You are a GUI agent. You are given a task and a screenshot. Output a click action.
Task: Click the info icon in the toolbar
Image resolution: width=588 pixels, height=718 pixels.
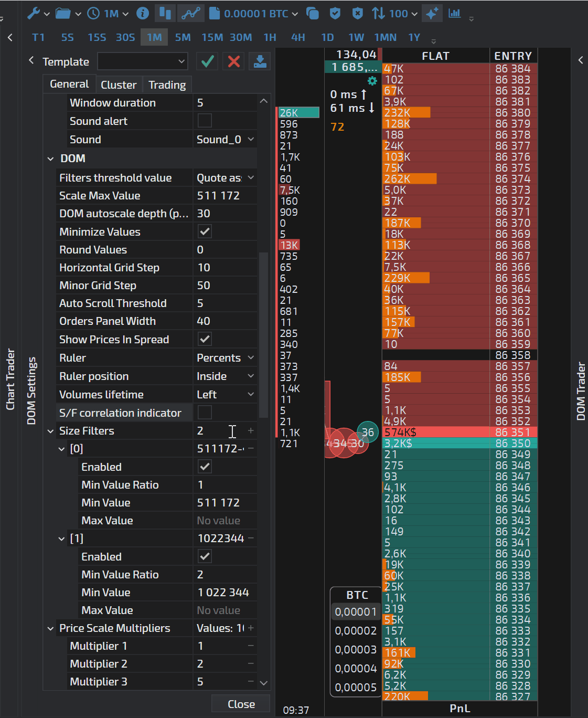[142, 14]
